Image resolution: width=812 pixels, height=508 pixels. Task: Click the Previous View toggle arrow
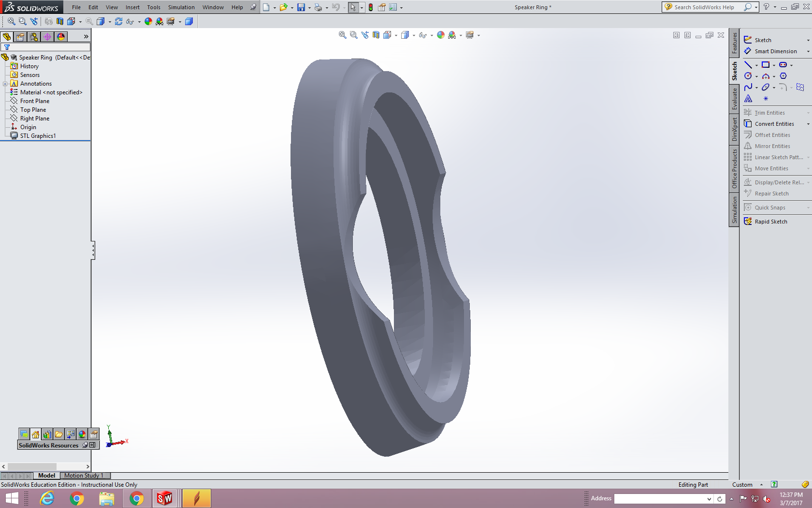[x=364, y=35]
